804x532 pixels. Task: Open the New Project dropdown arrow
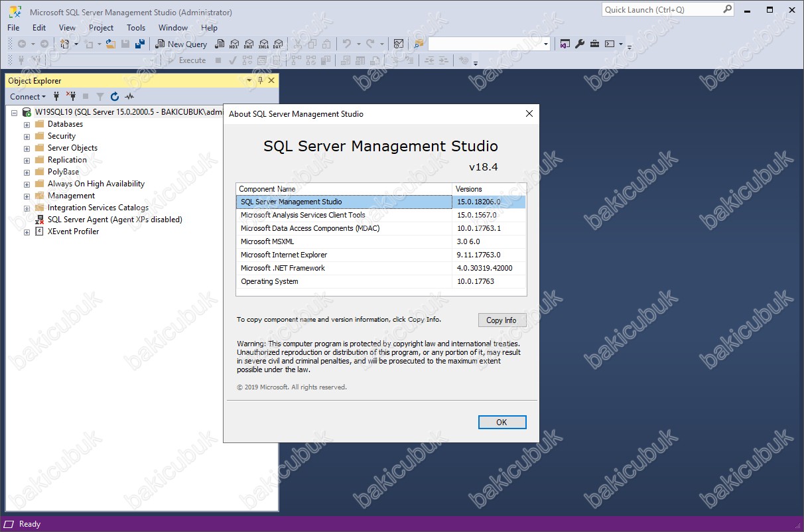tap(76, 44)
